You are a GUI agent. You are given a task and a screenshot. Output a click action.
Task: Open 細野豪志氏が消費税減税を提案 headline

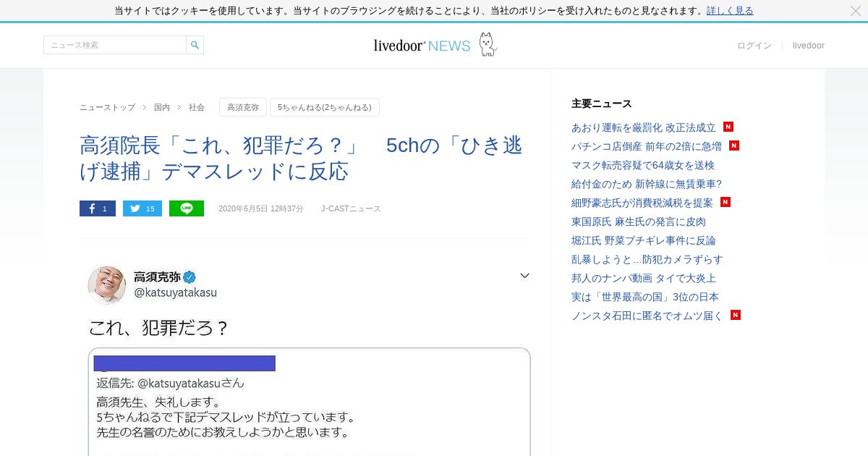pyautogui.click(x=642, y=203)
